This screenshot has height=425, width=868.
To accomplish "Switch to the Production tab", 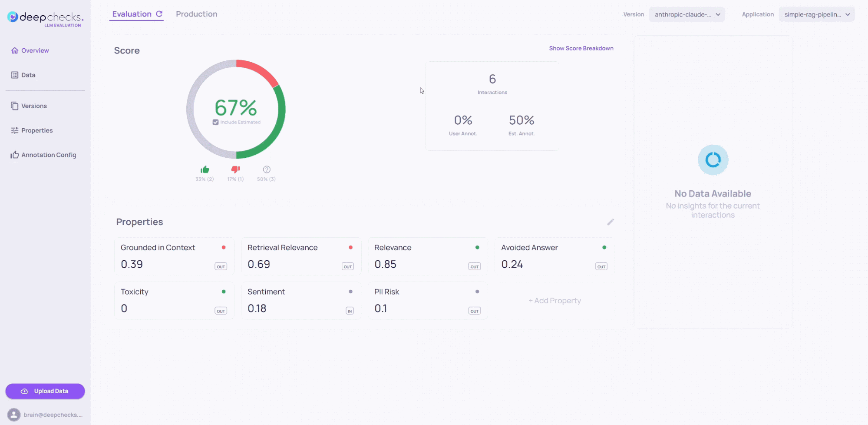I will [x=196, y=14].
